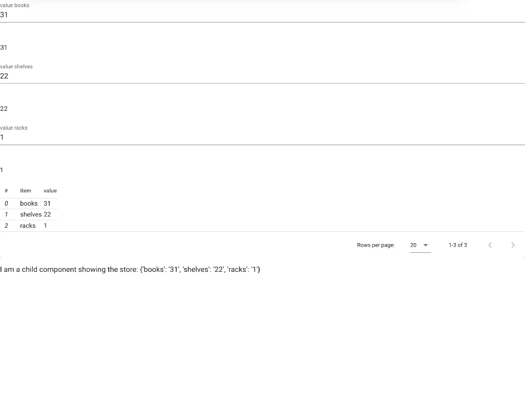
Task: Select the racks cell in table
Action: coord(28,226)
